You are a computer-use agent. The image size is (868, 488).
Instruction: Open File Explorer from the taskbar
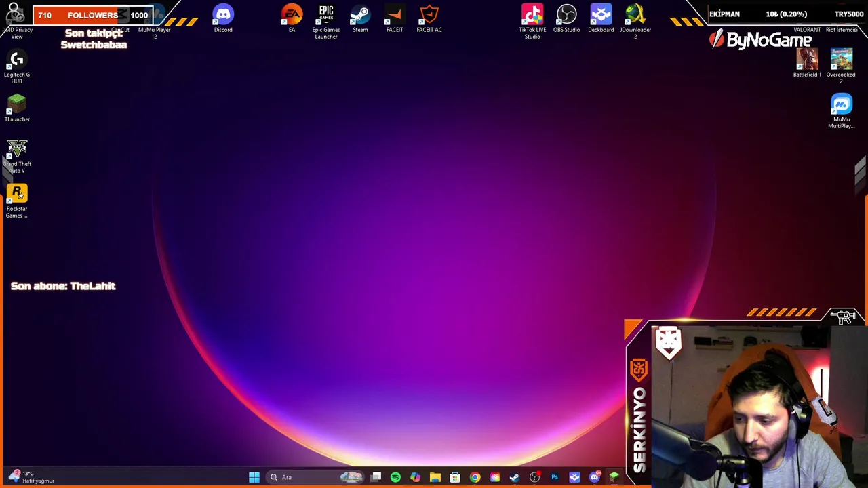tap(435, 477)
